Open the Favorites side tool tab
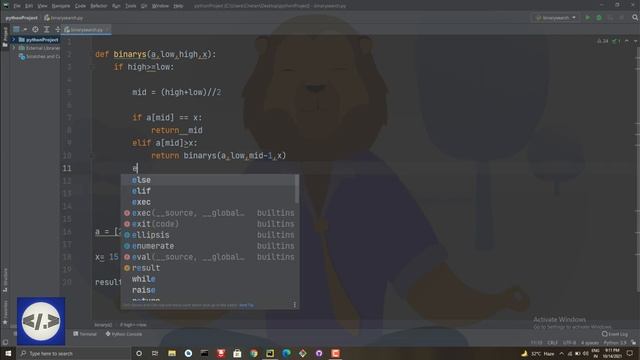The width and height of the screenshot is (640, 360). coord(5,312)
